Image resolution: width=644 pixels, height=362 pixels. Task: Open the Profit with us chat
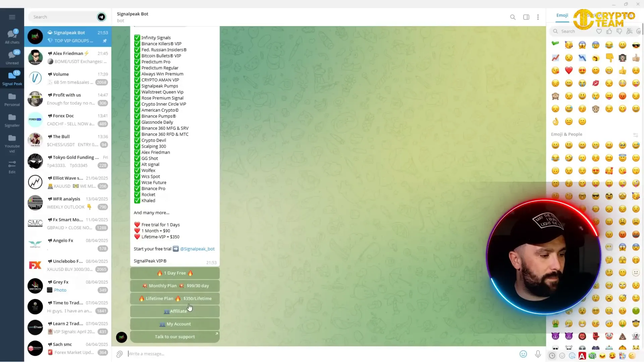click(x=68, y=99)
